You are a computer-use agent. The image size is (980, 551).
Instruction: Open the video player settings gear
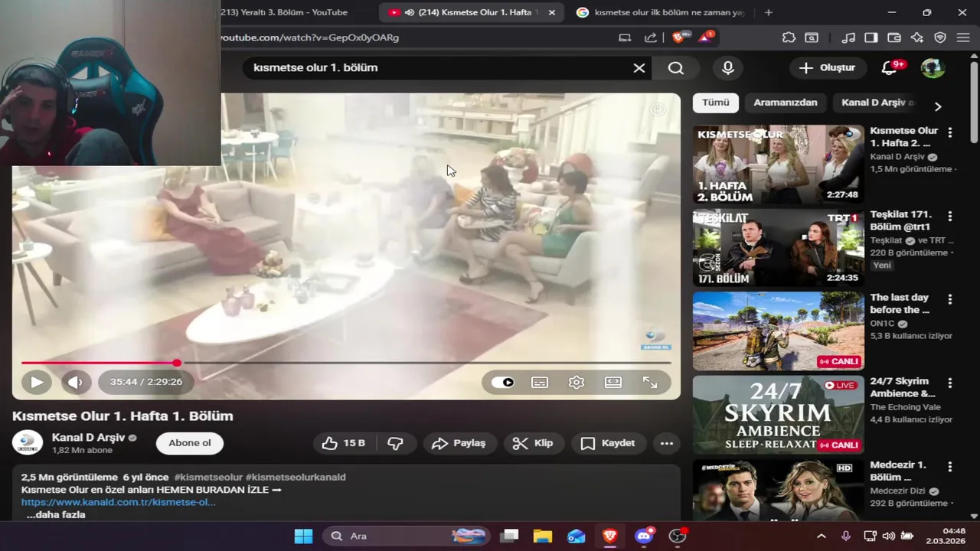577,382
